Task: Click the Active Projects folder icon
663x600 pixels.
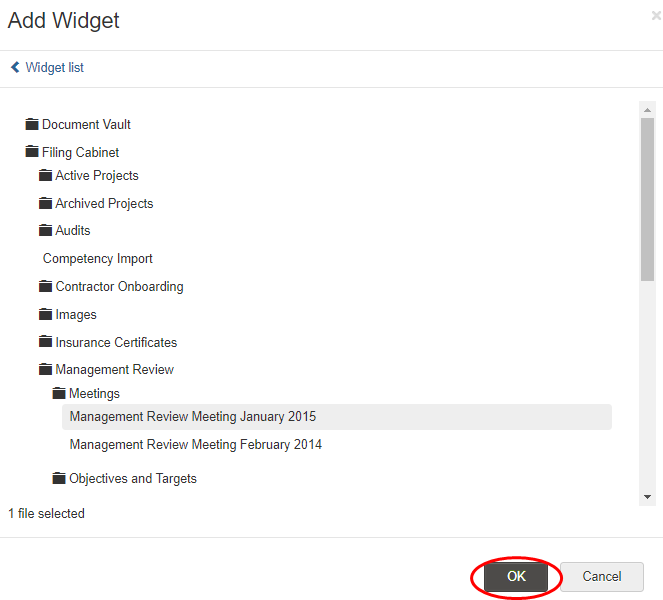Action: coord(45,176)
